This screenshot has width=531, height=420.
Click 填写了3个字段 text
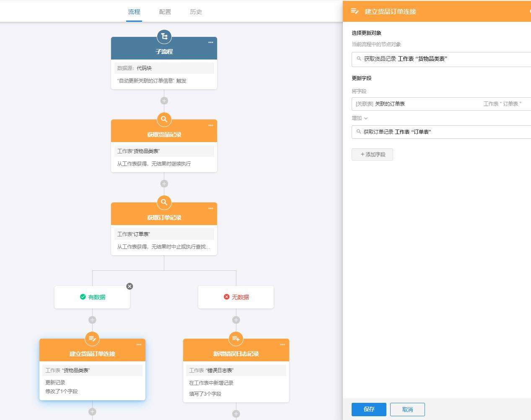click(x=205, y=394)
